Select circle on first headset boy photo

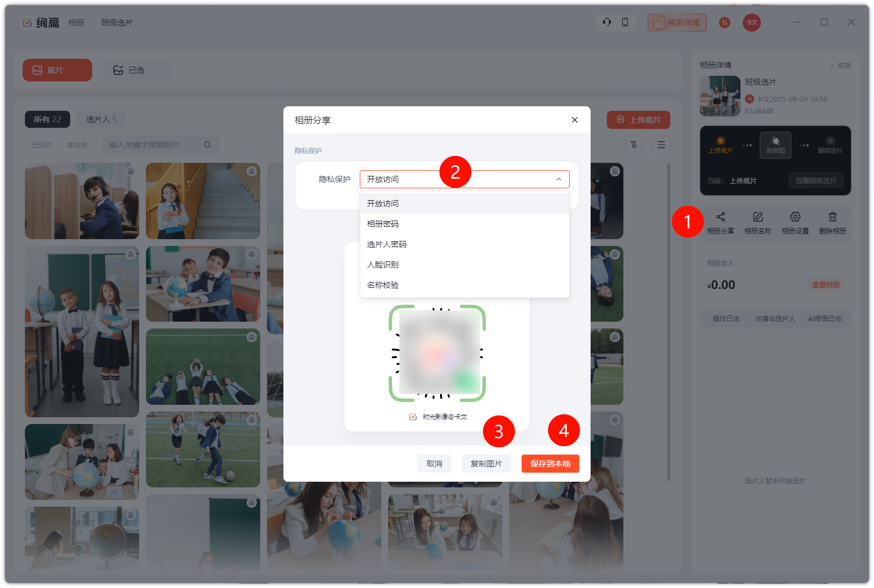click(x=131, y=171)
